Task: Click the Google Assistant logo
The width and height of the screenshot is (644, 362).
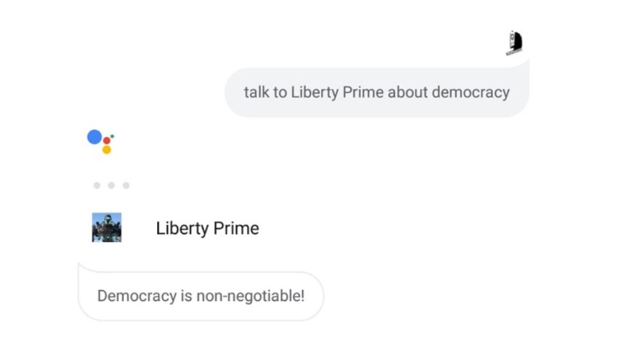Action: (101, 141)
